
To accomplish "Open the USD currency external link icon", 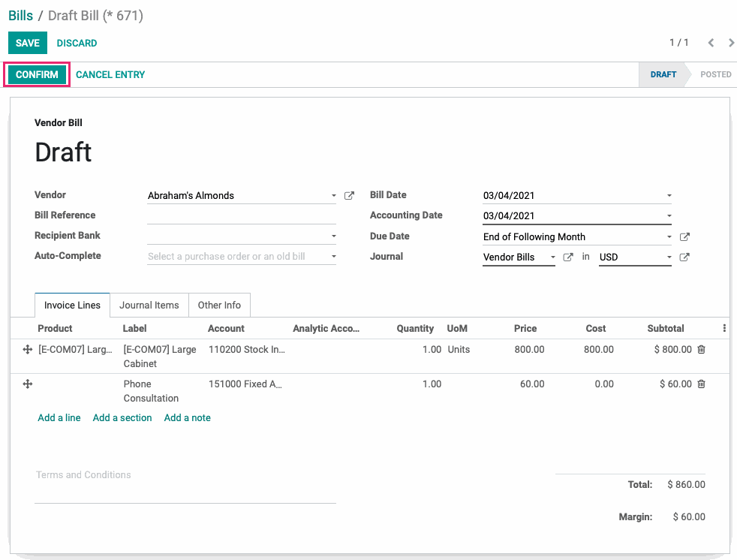I will click(x=684, y=257).
